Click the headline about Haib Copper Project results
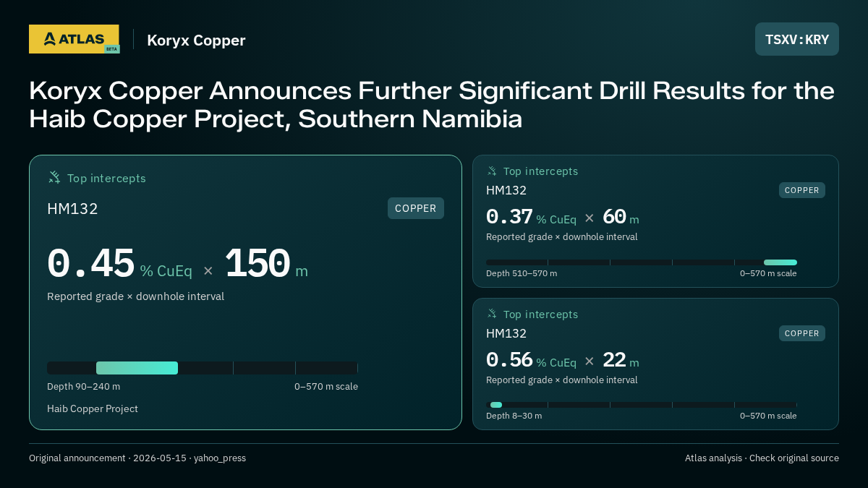The width and height of the screenshot is (868, 488). click(x=432, y=105)
